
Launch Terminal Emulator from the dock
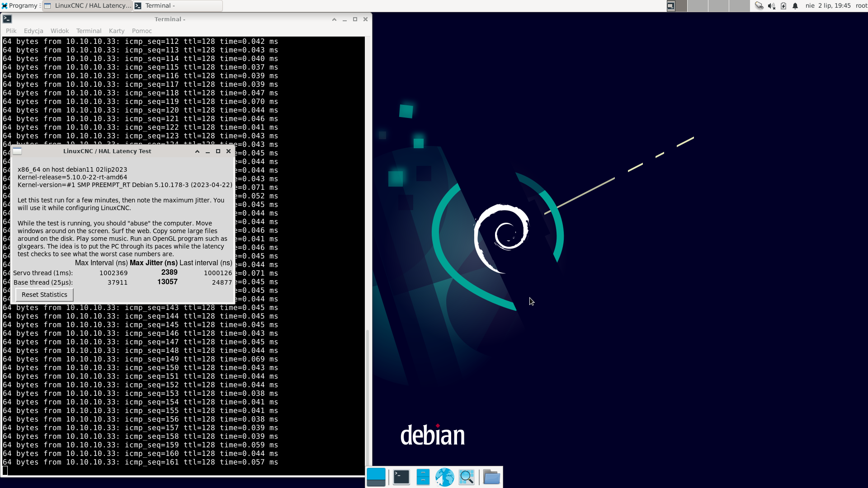click(401, 477)
